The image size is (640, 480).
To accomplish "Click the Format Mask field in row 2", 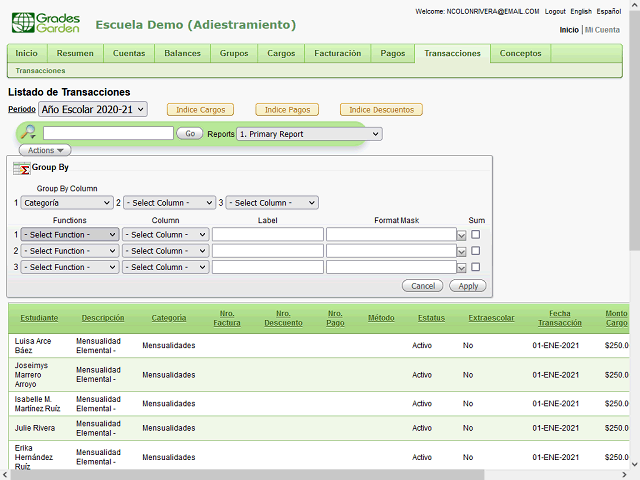I will (391, 251).
